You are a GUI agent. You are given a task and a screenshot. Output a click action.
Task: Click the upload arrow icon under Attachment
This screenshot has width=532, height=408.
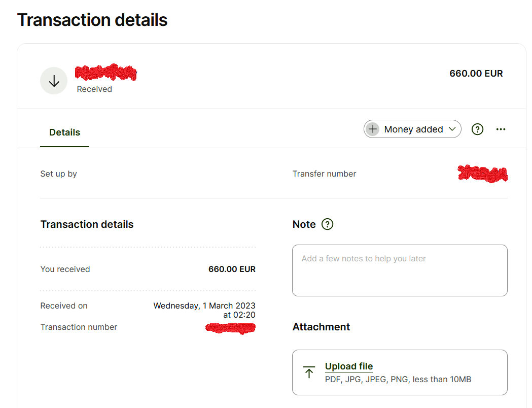(309, 372)
